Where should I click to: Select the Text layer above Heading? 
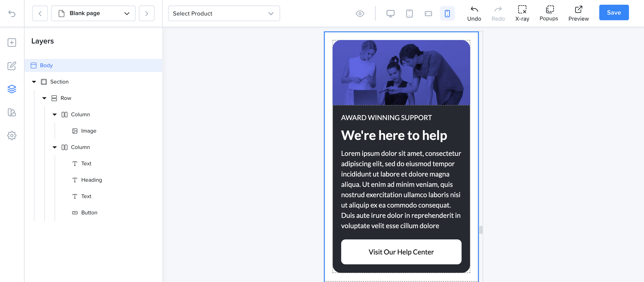[86, 164]
